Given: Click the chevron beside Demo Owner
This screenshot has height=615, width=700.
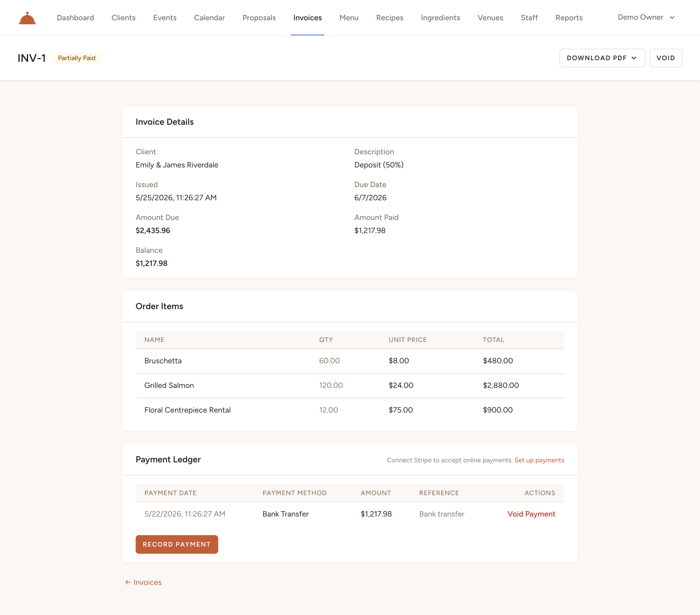Looking at the screenshot, I should (x=672, y=18).
